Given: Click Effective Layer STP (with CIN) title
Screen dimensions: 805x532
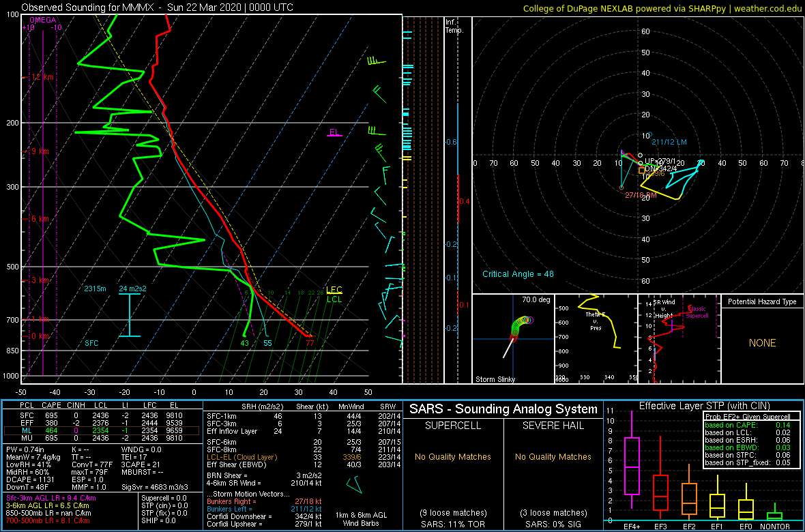Looking at the screenshot, I should [x=703, y=407].
